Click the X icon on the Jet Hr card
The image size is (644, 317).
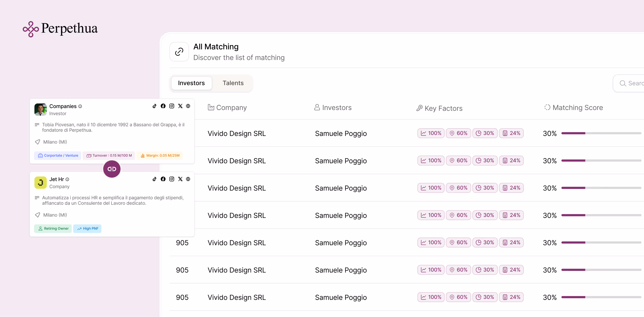(180, 179)
